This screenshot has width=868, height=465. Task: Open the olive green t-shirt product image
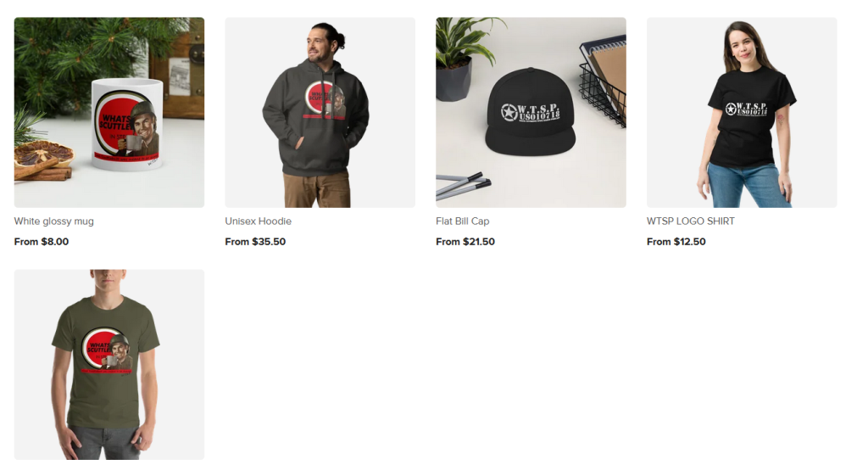click(109, 365)
